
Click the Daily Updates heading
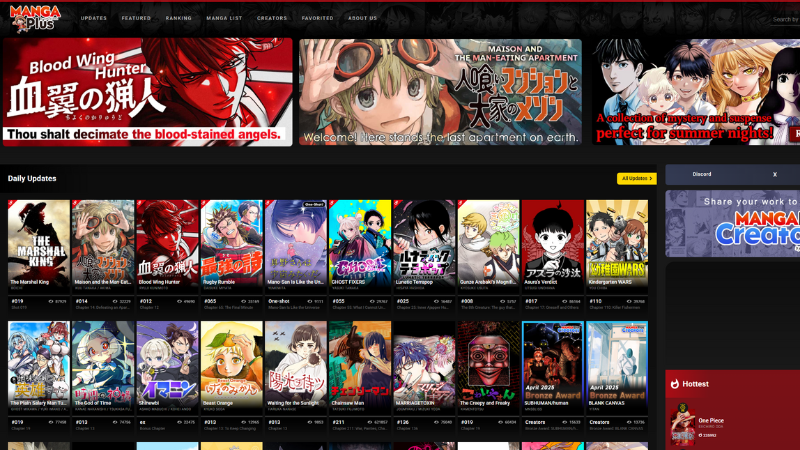32,179
